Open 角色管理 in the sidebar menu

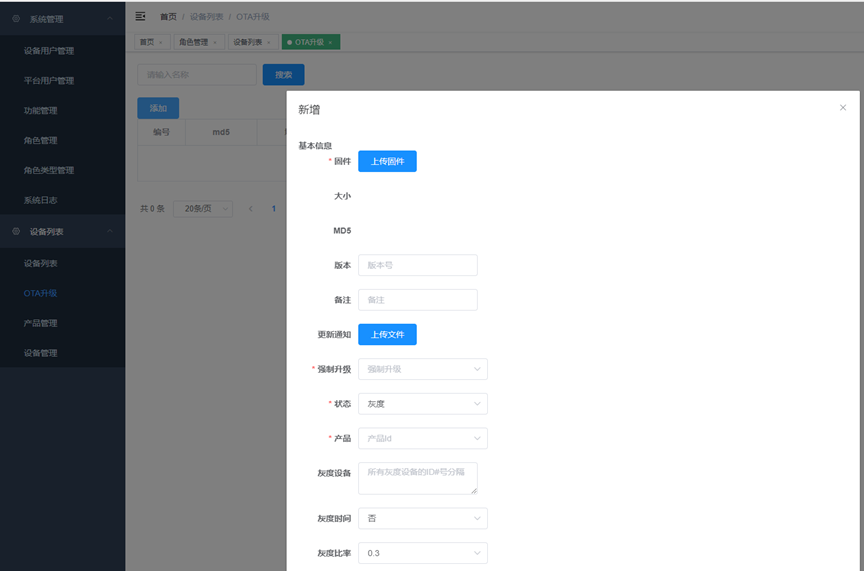click(40, 141)
